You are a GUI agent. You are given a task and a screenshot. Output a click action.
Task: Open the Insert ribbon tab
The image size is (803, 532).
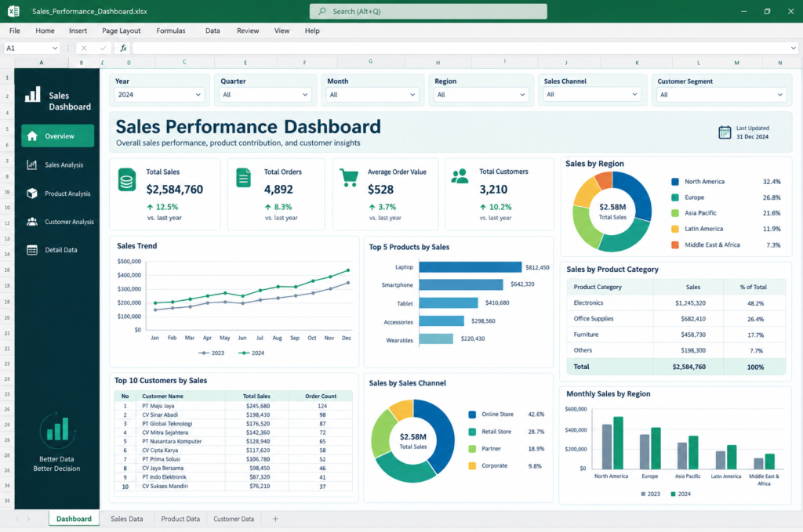78,31
